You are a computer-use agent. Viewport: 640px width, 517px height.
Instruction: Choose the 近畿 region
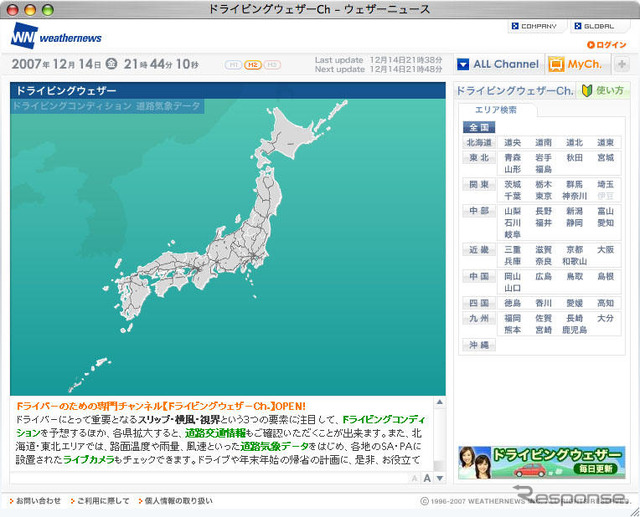(479, 249)
